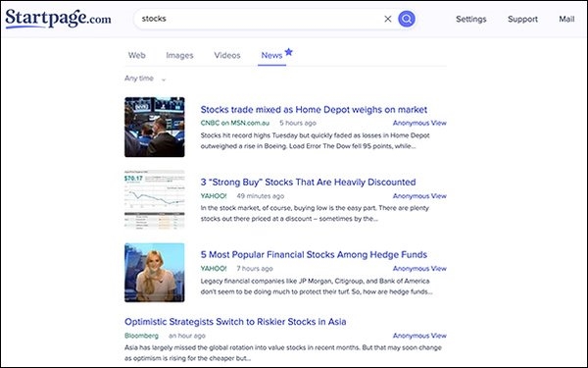The width and height of the screenshot is (588, 368).
Task: Select the News tab
Action: pos(271,55)
